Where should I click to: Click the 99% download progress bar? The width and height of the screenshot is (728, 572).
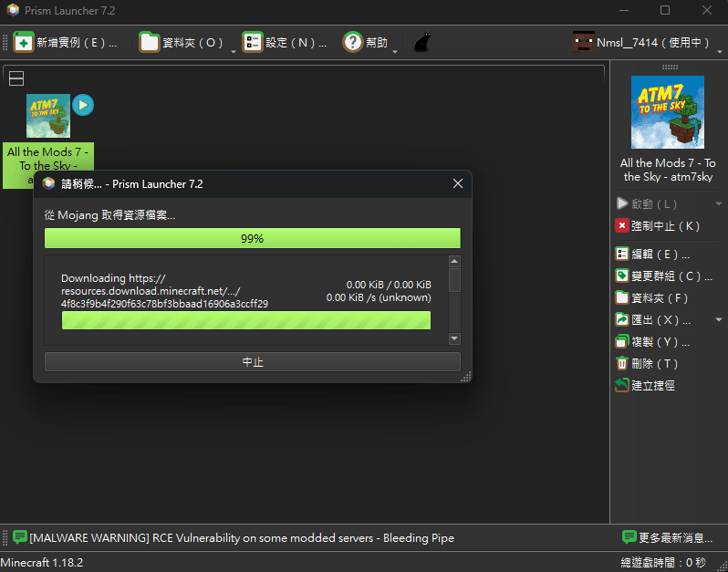coord(252,239)
